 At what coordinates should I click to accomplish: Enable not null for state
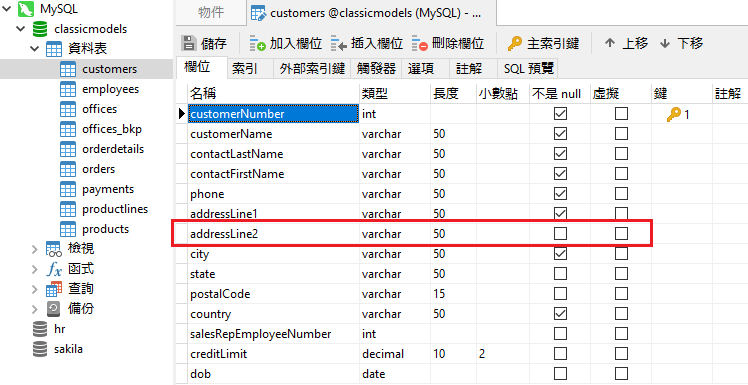(560, 273)
